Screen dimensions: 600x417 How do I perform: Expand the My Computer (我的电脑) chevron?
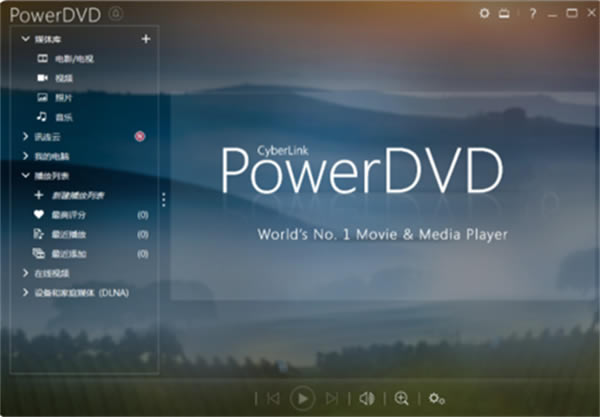[x=26, y=156]
